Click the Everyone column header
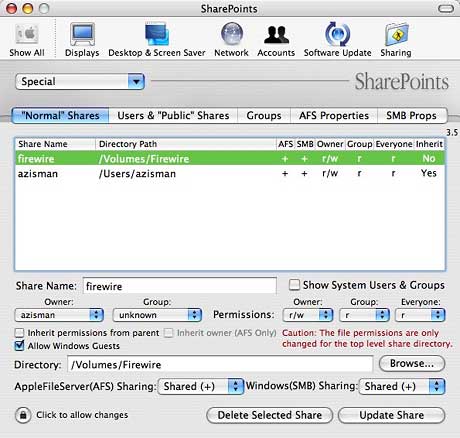The image size is (460, 438). tap(394, 144)
